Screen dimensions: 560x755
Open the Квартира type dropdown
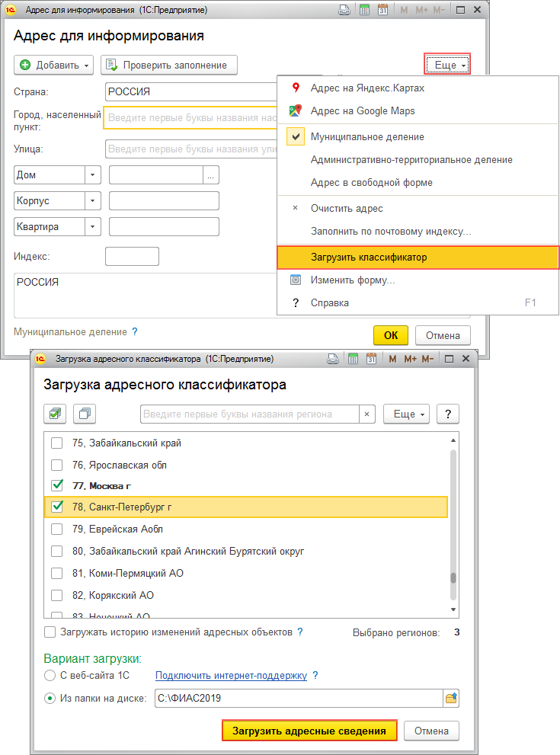pyautogui.click(x=92, y=226)
